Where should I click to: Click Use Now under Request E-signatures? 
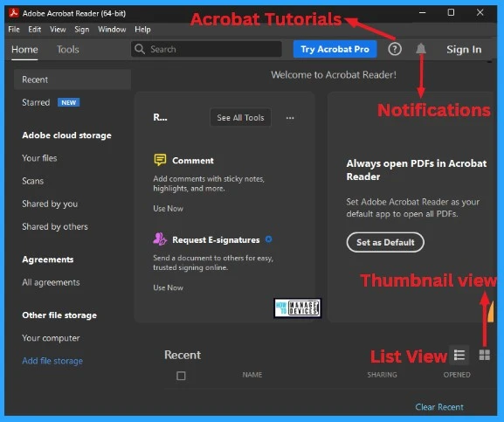click(x=168, y=287)
